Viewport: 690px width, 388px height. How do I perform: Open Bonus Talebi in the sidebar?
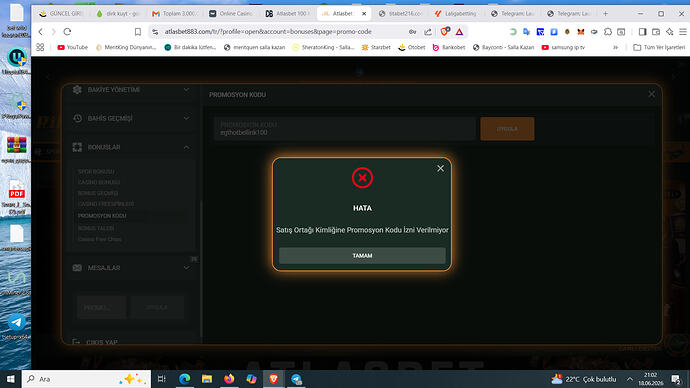(x=96, y=228)
